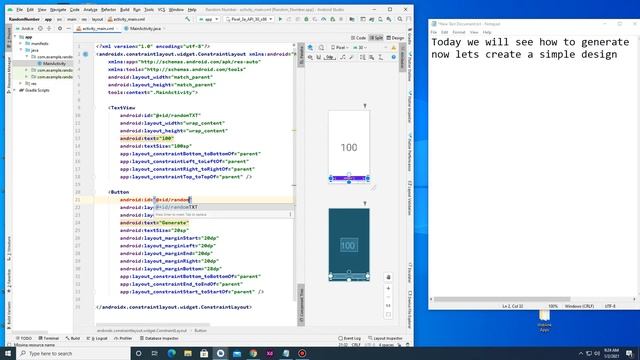
Task: Open the Palette side panel tab
Action: tap(301, 55)
